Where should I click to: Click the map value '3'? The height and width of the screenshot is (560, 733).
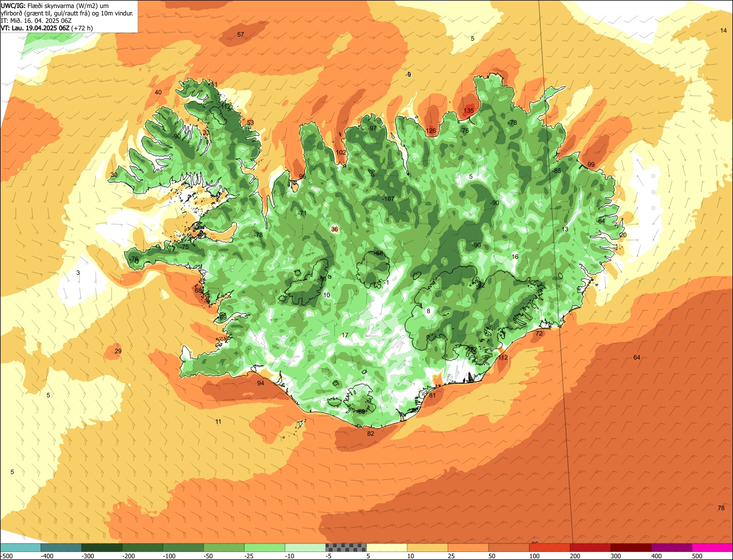click(78, 273)
